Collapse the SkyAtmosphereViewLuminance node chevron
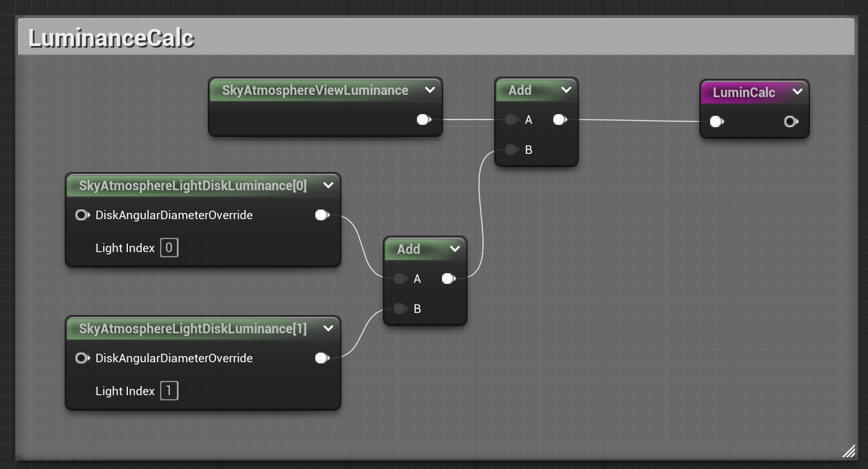 pos(430,90)
